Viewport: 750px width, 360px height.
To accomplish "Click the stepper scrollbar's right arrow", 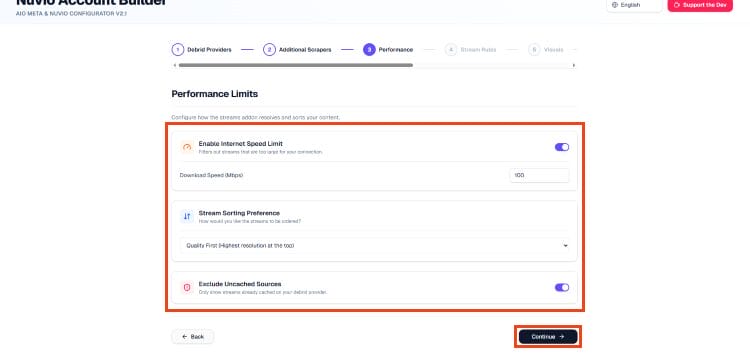I will point(574,65).
